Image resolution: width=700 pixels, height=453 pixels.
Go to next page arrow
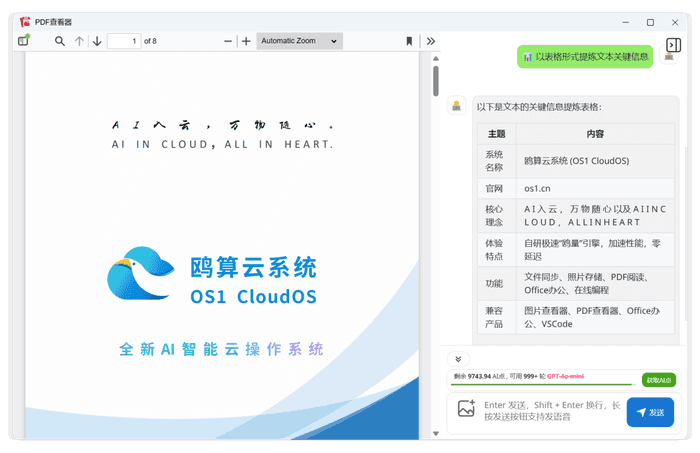click(97, 41)
